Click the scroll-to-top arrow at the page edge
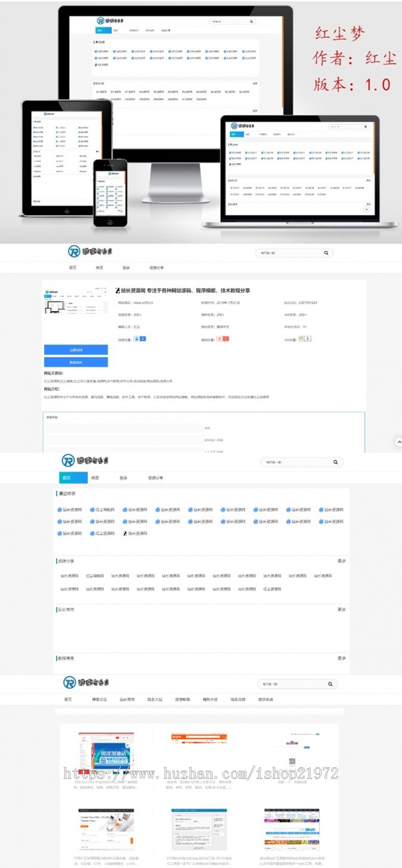This screenshot has width=402, height=868. pos(398,442)
